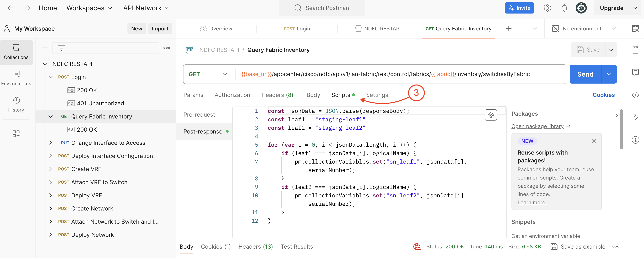Open the comments icon in right sidebar
This screenshot has height=258, width=644.
pos(635,72)
